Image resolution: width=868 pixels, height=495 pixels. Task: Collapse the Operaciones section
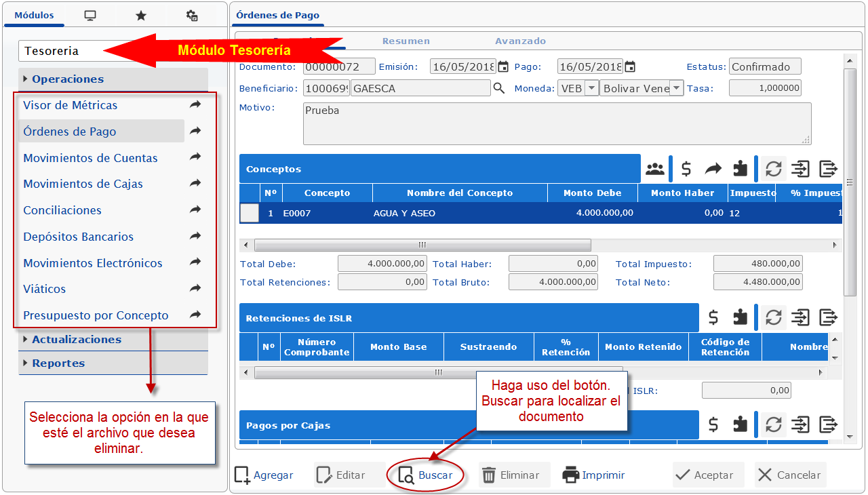[x=113, y=79]
